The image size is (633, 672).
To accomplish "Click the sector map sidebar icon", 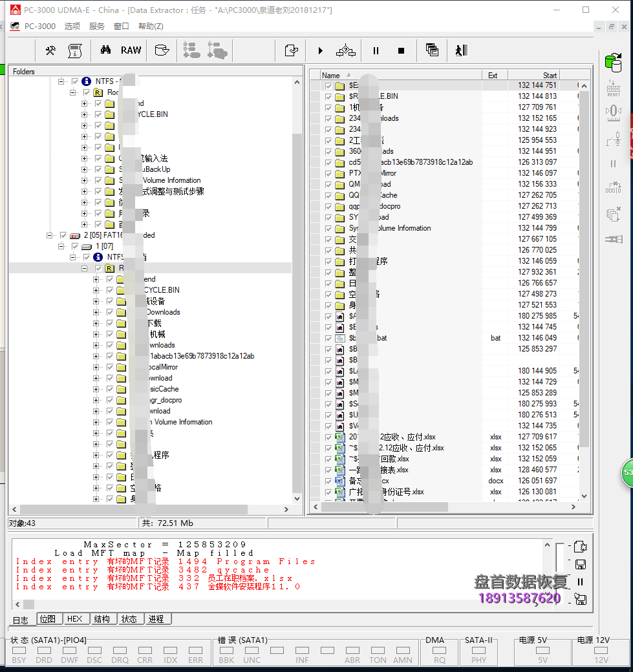I will [613, 188].
